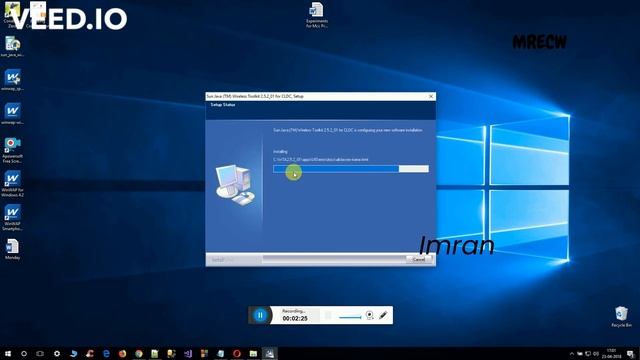Launch Visual Studio from the taskbar
This screenshot has height=360, width=640.
coord(188,353)
